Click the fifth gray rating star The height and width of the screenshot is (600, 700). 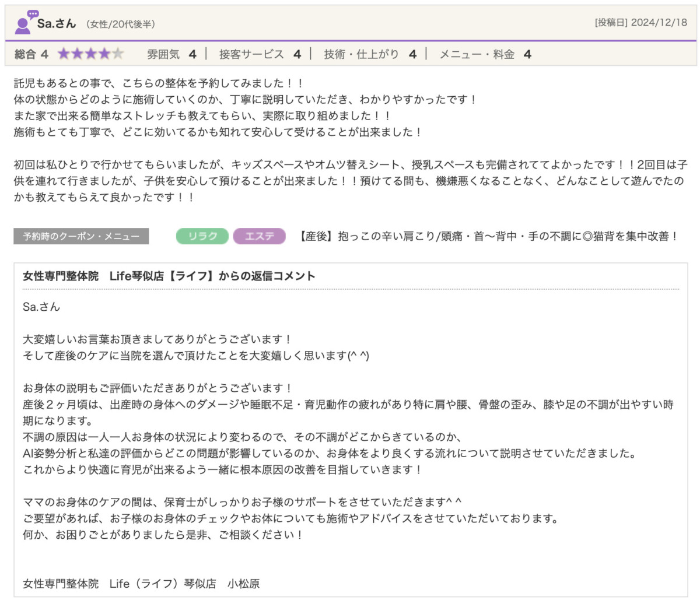118,54
